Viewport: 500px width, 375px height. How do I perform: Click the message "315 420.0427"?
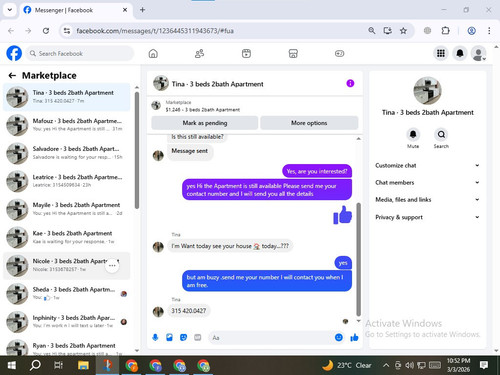click(x=189, y=311)
